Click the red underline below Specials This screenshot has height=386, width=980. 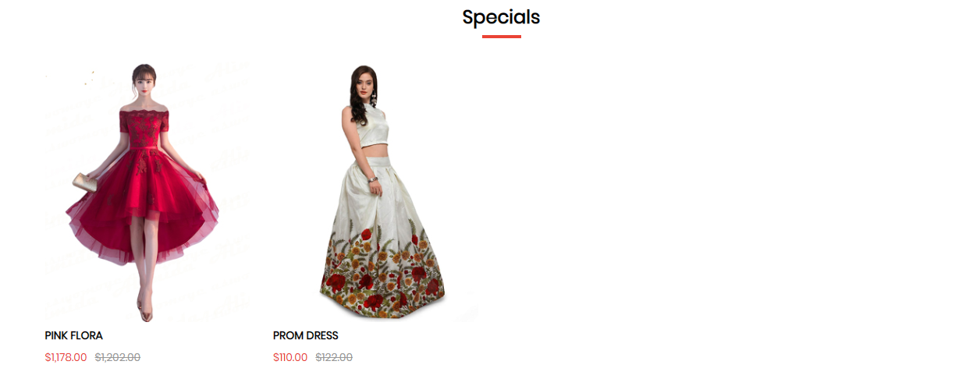coord(501,37)
